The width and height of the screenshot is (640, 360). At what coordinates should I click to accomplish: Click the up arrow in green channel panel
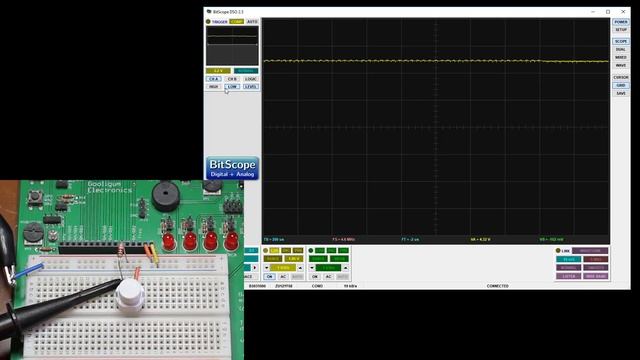pos(346,268)
